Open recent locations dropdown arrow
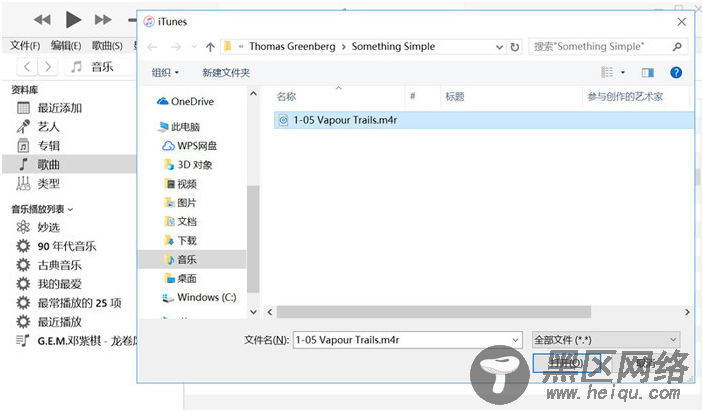 (x=194, y=47)
